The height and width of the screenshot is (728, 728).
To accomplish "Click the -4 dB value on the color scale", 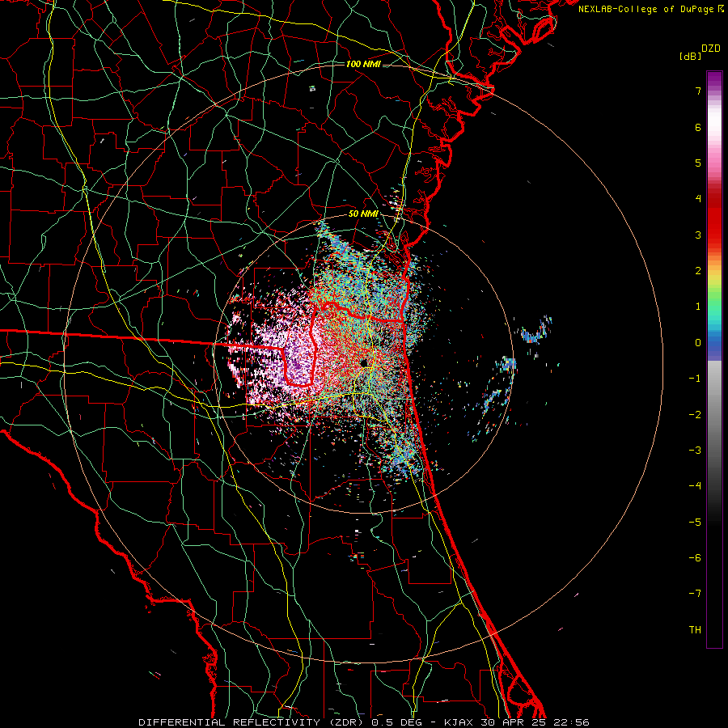I will (x=695, y=486).
